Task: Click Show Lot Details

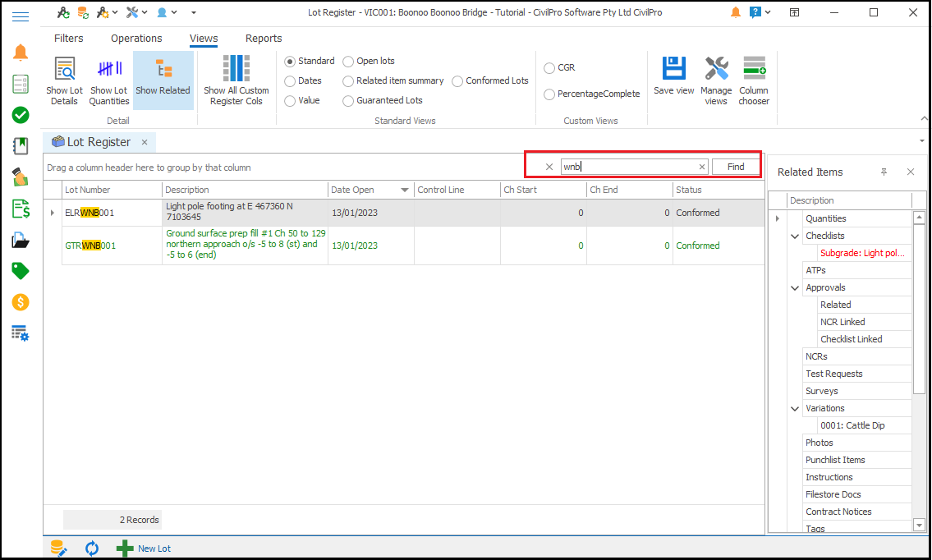Action: [64, 80]
